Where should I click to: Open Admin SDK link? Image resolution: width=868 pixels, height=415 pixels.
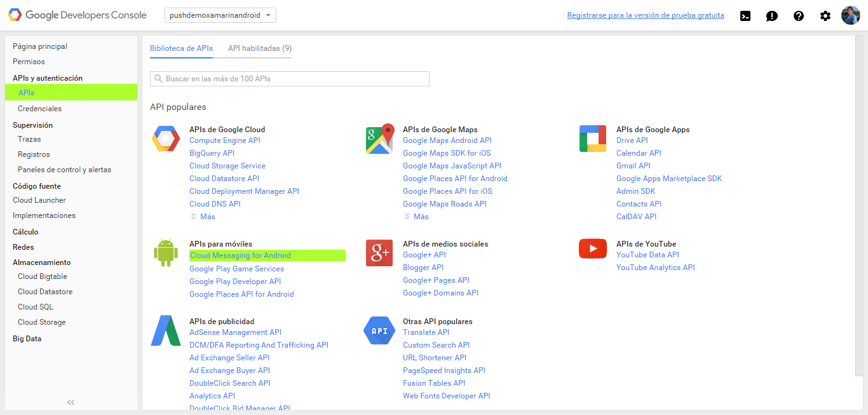pyautogui.click(x=635, y=191)
